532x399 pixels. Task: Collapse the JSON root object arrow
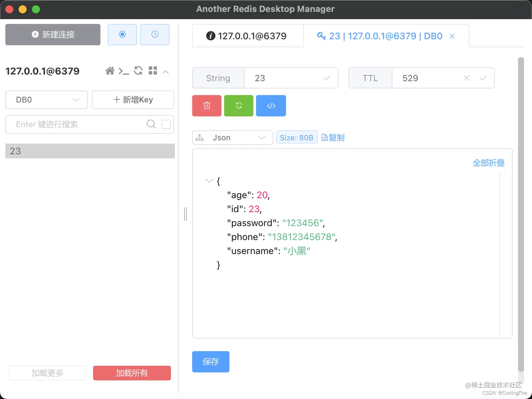209,181
